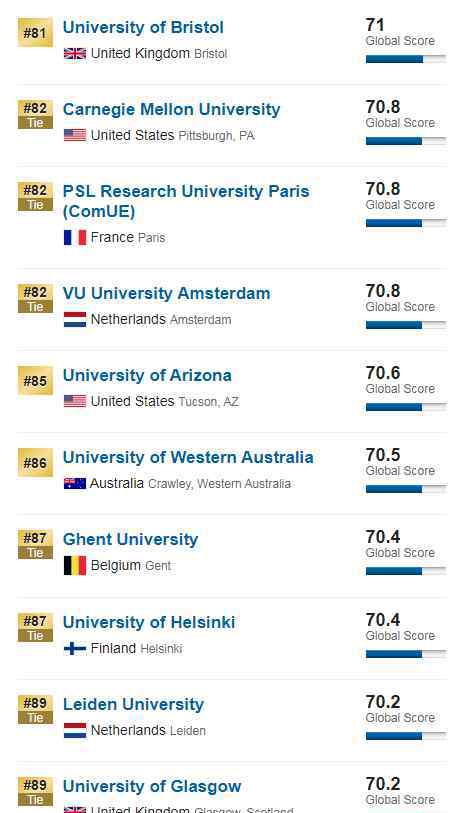Click the Belgium flag icon
The height and width of the screenshot is (813, 465).
click(75, 566)
